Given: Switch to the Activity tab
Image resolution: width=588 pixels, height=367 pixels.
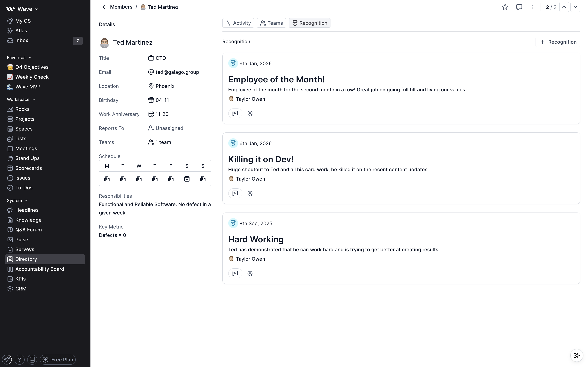Looking at the screenshot, I should click(x=238, y=23).
